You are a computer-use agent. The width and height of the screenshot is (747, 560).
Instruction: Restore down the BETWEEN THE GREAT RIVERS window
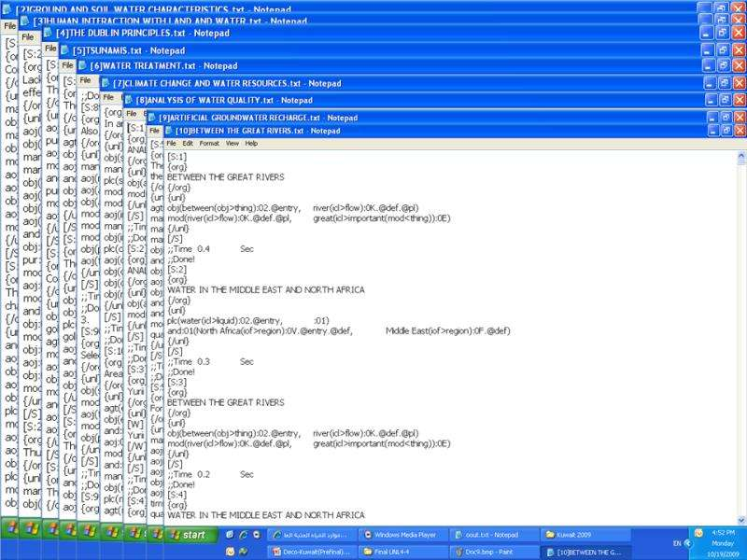point(724,132)
